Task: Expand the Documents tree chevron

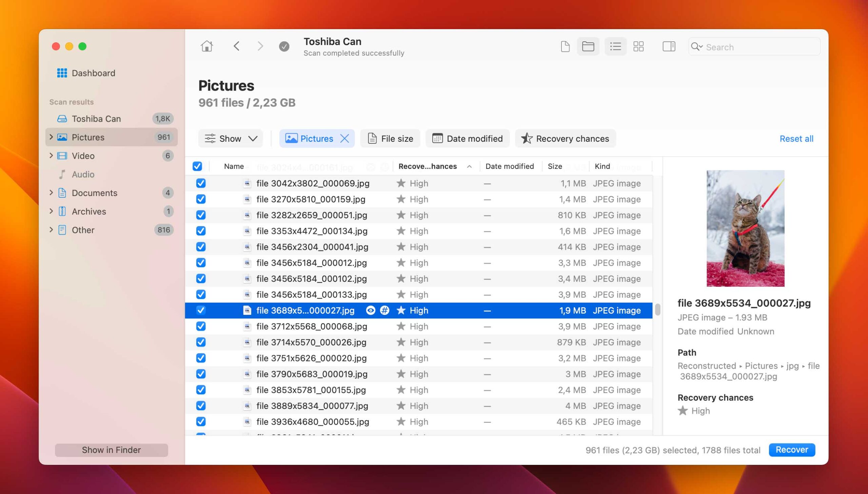Action: pos(51,192)
